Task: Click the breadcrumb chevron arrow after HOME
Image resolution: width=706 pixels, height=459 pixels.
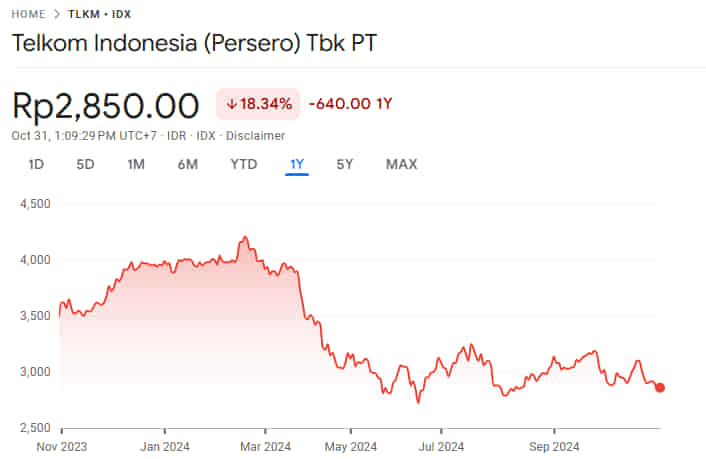Action: click(x=57, y=14)
